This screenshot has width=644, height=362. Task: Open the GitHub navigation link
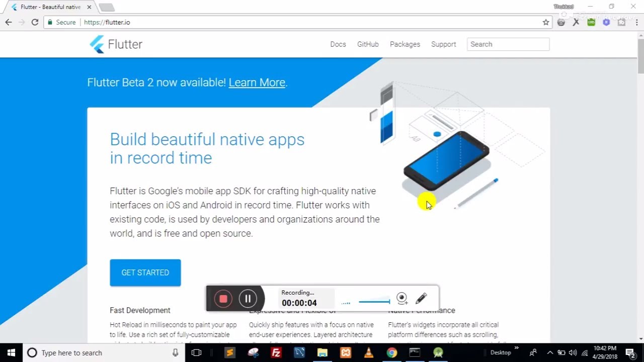pos(368,44)
